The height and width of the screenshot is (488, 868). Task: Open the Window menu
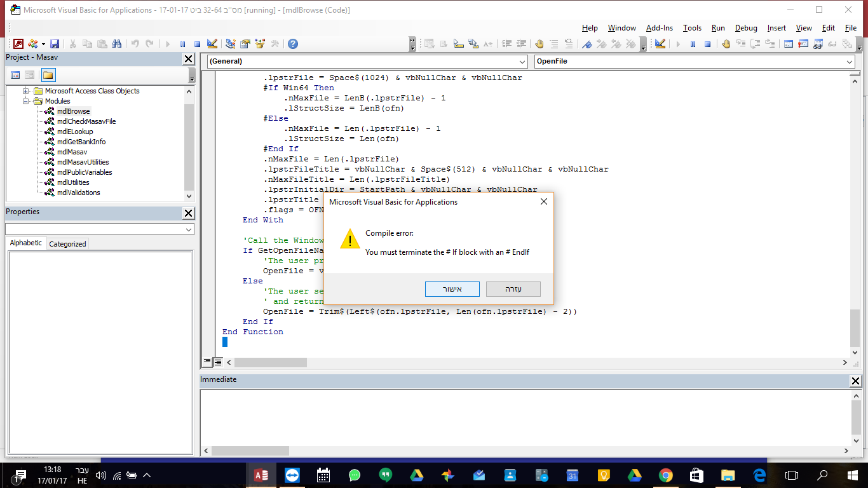tap(621, 28)
